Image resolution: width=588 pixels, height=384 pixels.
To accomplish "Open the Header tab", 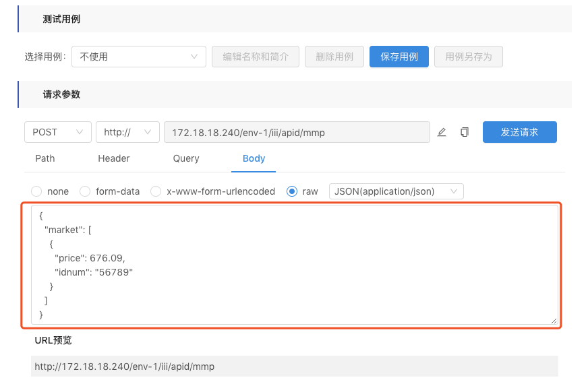I will pos(113,158).
